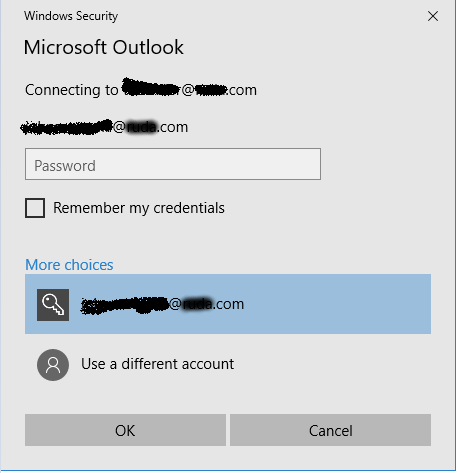This screenshot has height=473, width=458.
Task: Tick the Remember my credentials checkbox
Action: point(35,208)
